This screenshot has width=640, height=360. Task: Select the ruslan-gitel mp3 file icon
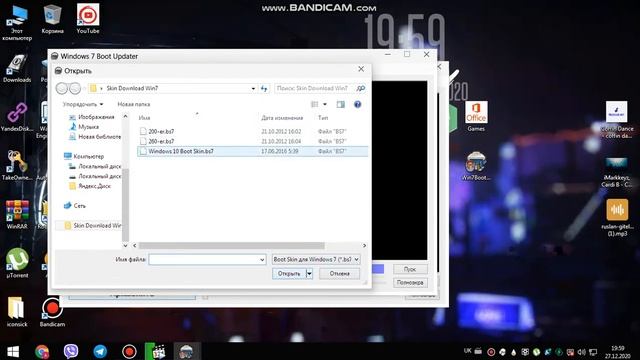pyautogui.click(x=617, y=218)
